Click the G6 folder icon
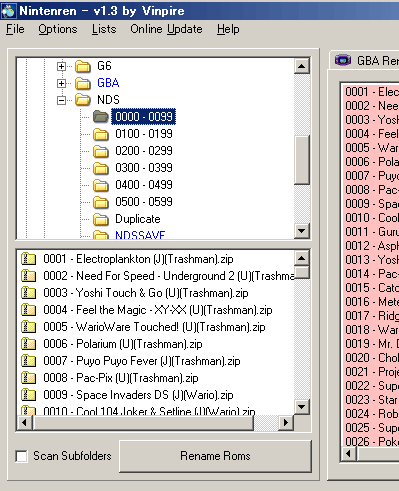Screen dimensions: 399x491 pyautogui.click(x=83, y=66)
